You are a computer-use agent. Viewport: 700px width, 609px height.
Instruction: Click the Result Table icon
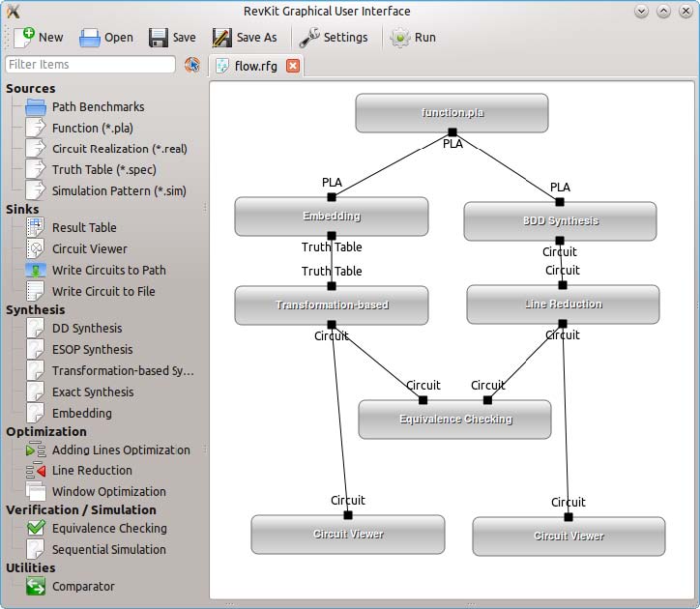click(x=35, y=227)
